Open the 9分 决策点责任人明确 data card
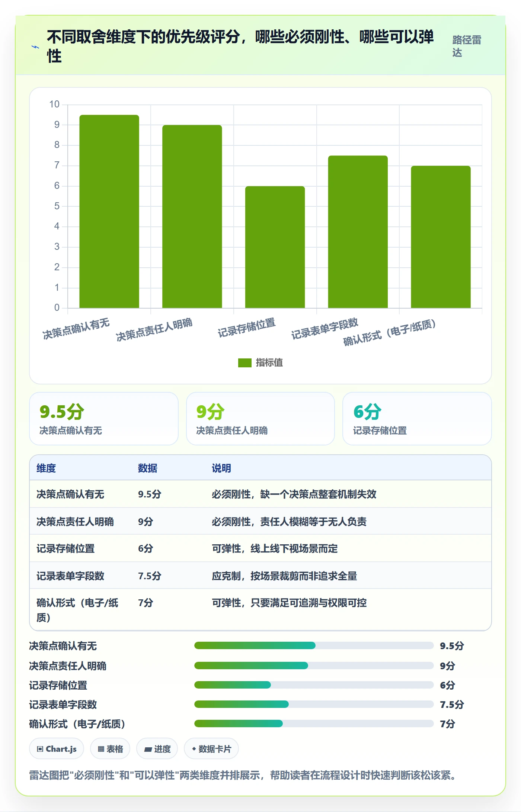521x812 pixels. pyautogui.click(x=260, y=419)
